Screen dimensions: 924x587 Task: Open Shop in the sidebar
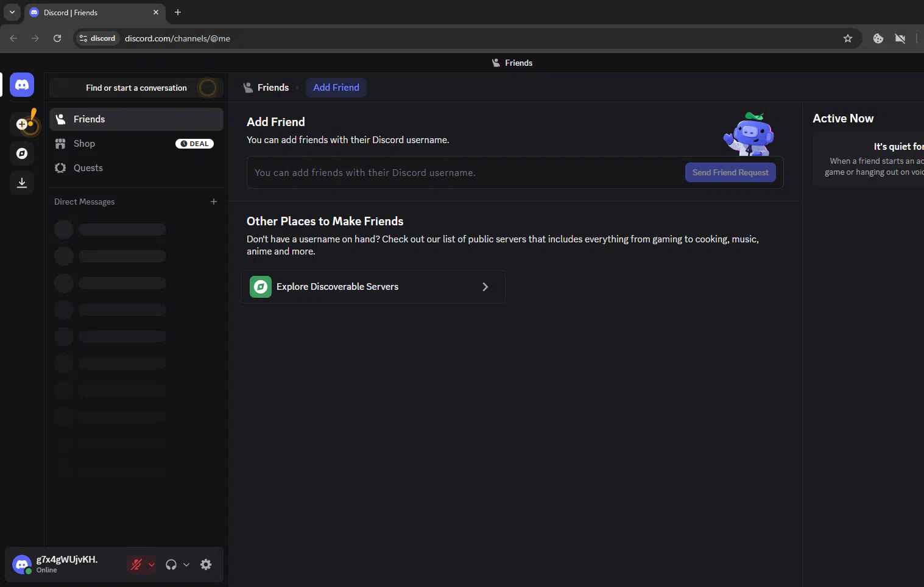coord(84,144)
